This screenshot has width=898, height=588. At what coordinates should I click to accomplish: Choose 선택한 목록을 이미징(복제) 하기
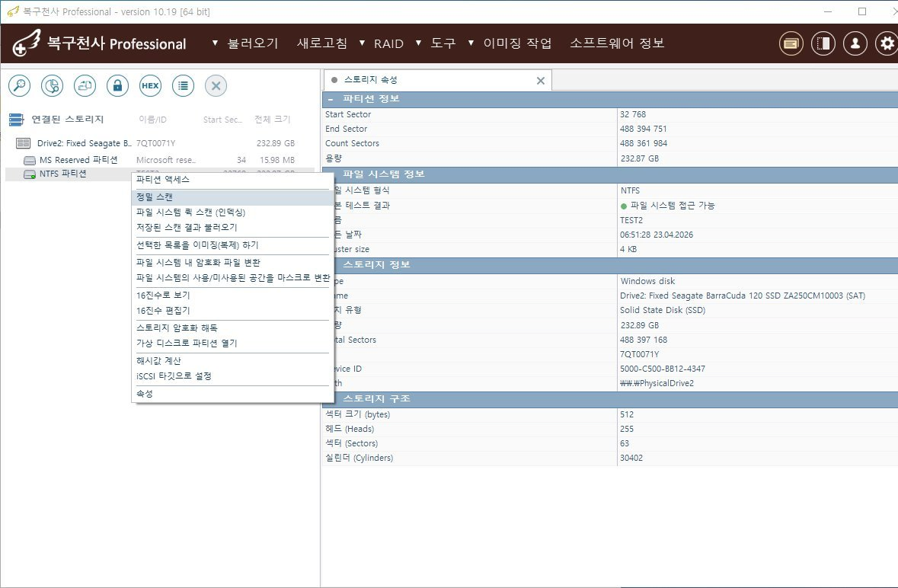tap(232, 245)
